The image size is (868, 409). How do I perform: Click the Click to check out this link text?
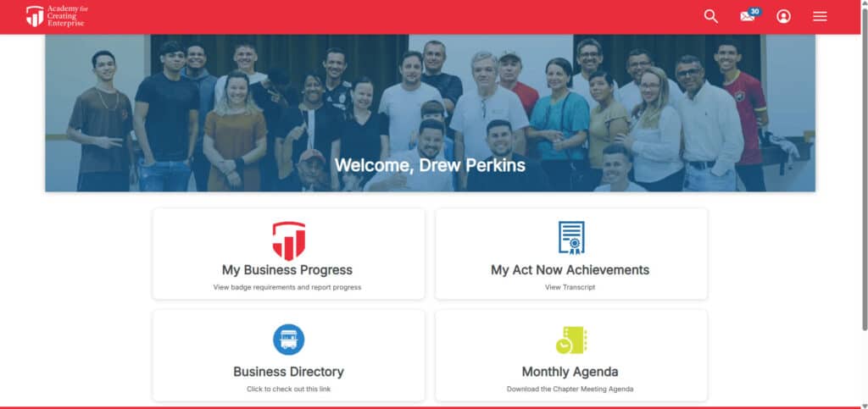[x=288, y=390]
